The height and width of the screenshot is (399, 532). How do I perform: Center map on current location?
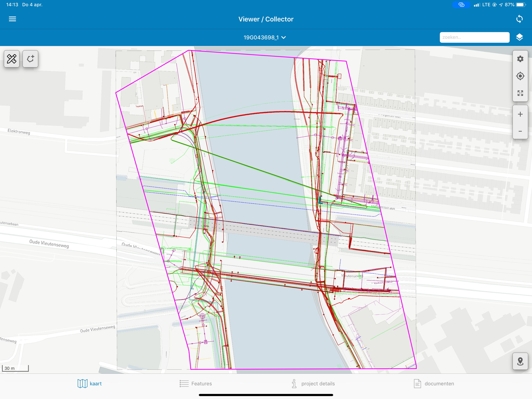pos(520,76)
